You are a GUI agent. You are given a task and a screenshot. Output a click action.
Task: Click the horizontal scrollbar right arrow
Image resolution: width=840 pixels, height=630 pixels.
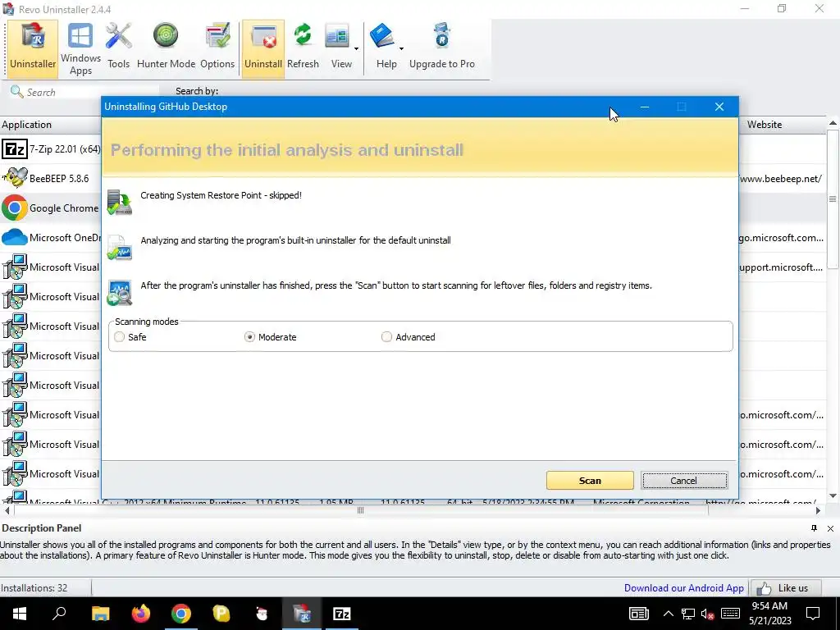[x=818, y=510]
